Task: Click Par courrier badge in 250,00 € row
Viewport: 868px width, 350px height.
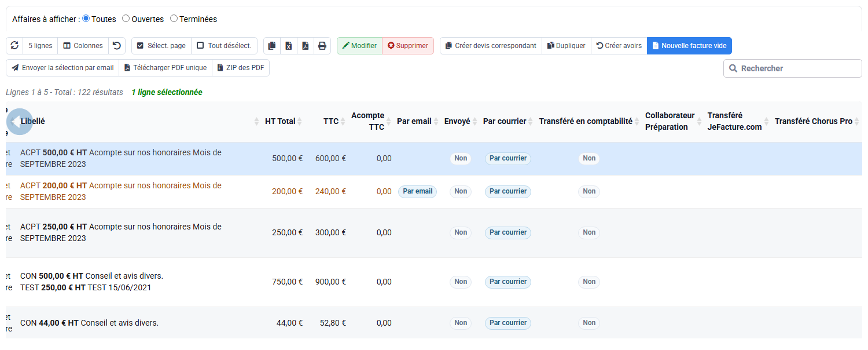Action: click(x=508, y=232)
